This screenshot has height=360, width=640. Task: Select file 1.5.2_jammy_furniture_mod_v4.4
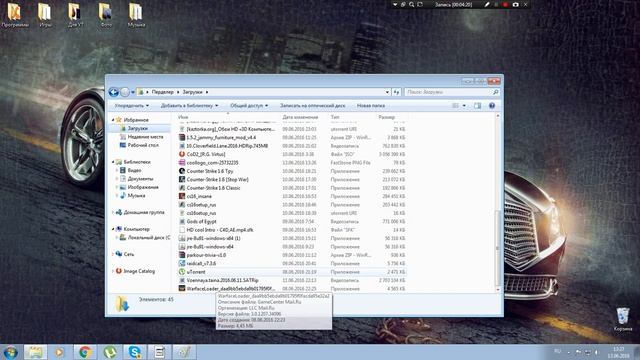(221, 138)
